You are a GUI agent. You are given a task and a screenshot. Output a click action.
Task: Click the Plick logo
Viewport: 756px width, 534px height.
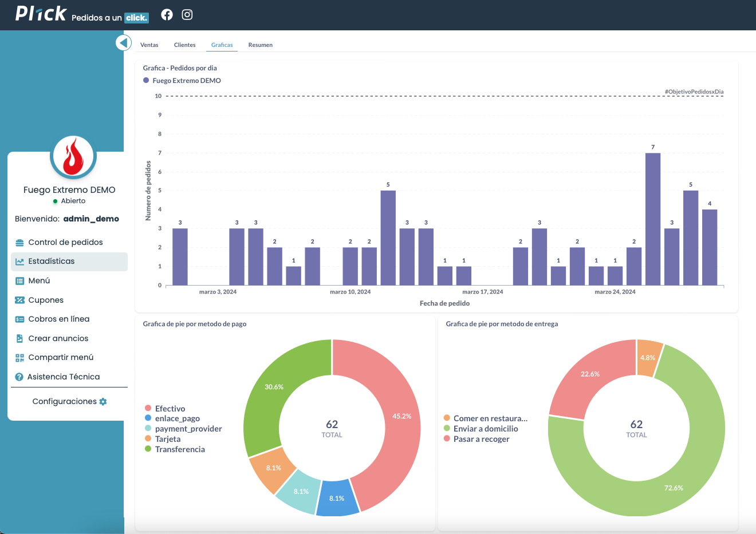pyautogui.click(x=41, y=14)
